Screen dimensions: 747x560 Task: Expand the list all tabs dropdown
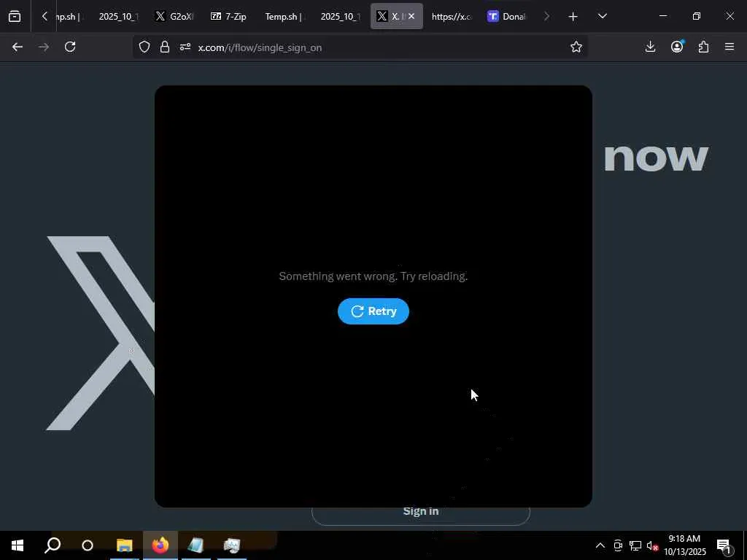[602, 17]
